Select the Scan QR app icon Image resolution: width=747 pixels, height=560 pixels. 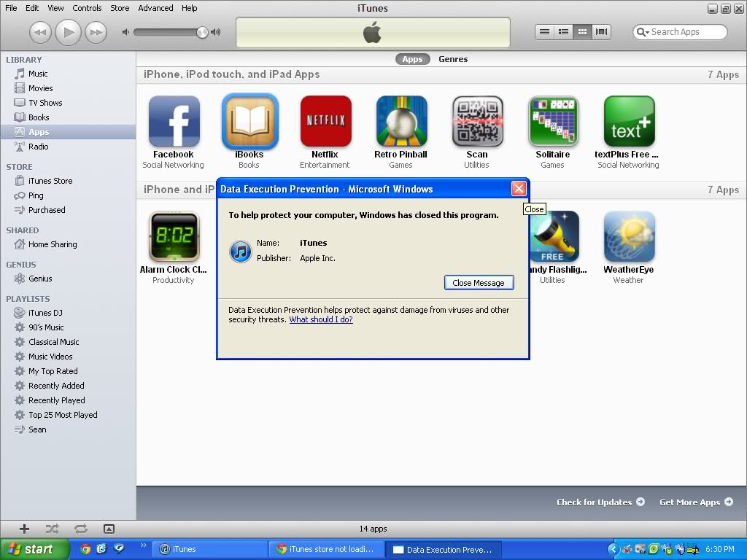(477, 121)
